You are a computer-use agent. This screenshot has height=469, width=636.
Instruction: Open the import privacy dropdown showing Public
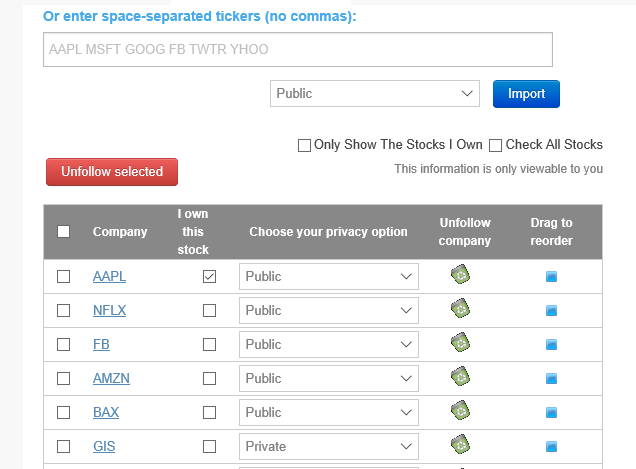pos(375,94)
